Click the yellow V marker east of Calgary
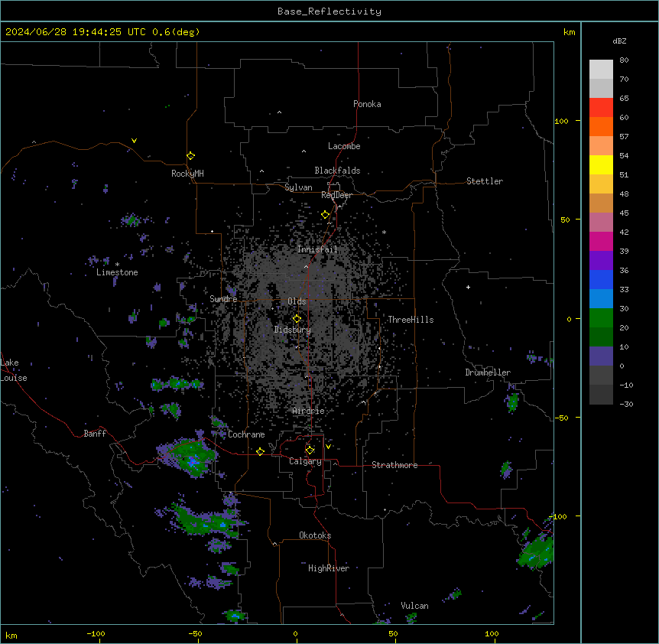Screen dimensions: 659x644 pos(328,447)
